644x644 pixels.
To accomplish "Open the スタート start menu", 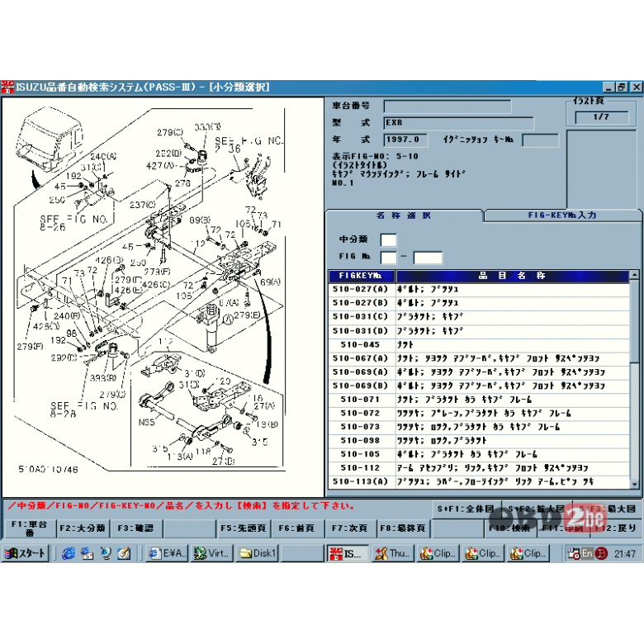I will pos(25,553).
